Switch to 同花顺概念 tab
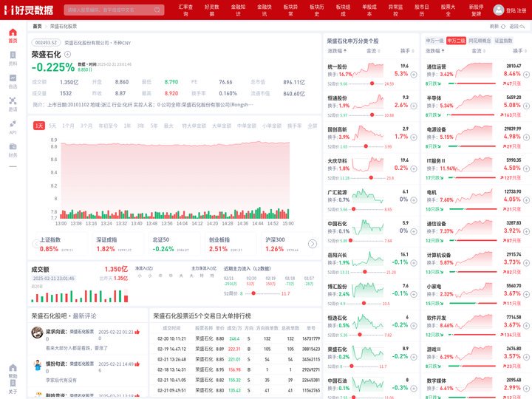532x399 pixels. [480, 41]
